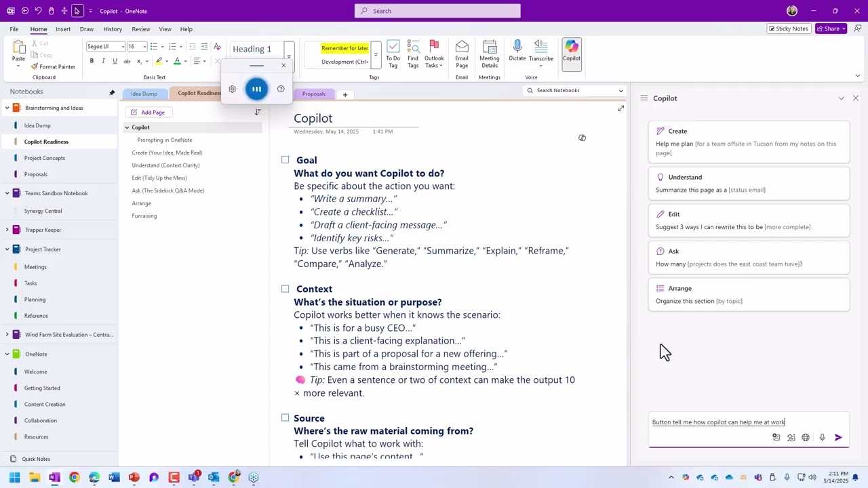Open the font color picker arrow
Image resolution: width=868 pixels, height=488 pixels.
(185, 61)
